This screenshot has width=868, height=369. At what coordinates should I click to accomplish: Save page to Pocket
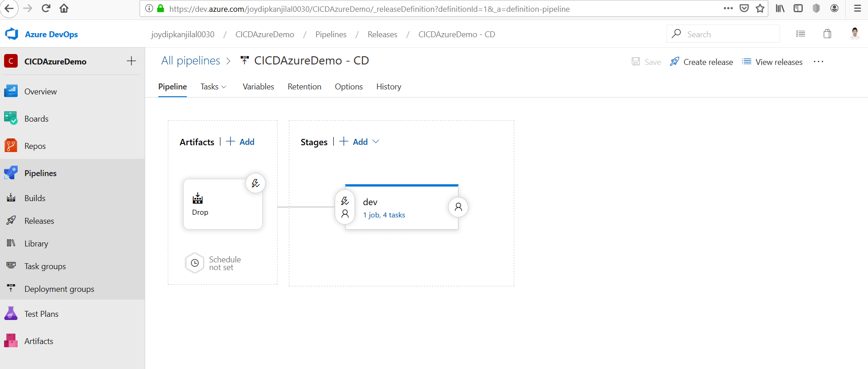[744, 8]
